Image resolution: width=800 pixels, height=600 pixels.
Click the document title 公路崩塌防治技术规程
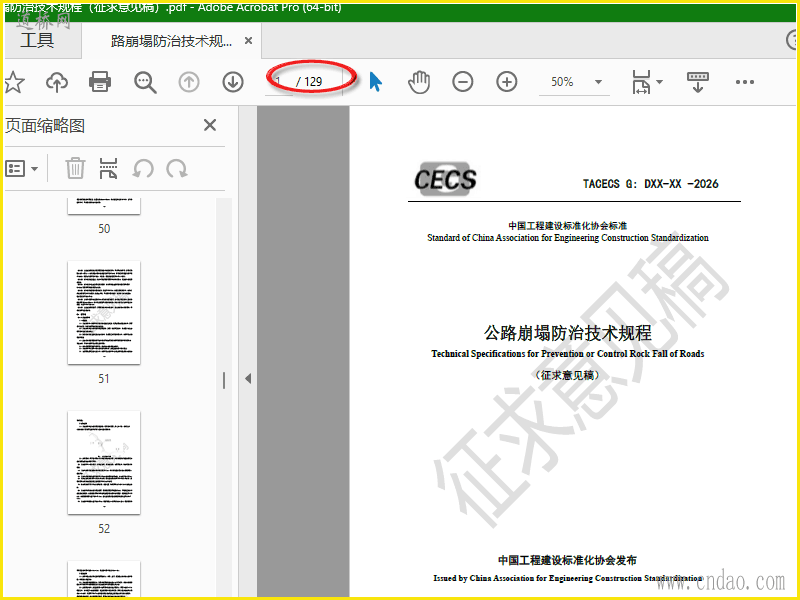click(x=567, y=333)
